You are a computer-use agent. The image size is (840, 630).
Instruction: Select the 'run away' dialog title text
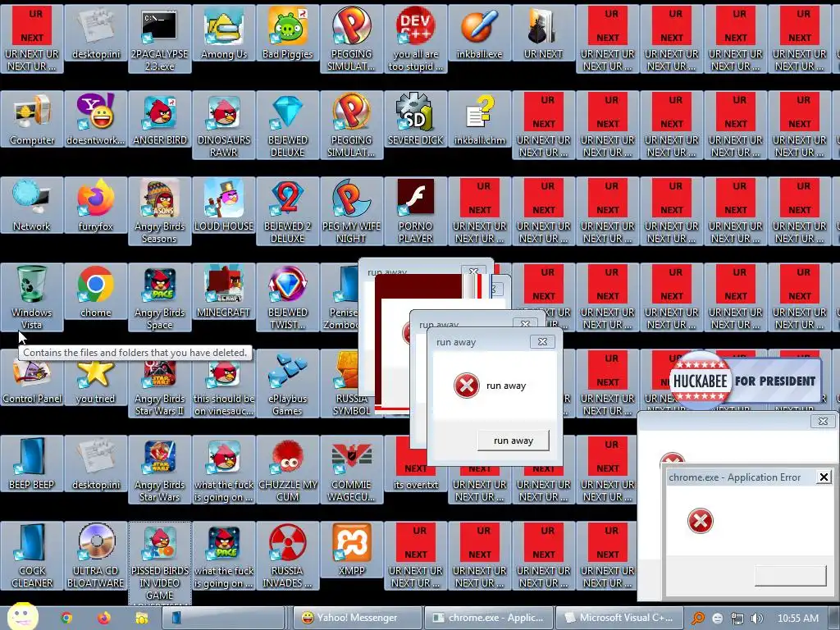point(456,342)
